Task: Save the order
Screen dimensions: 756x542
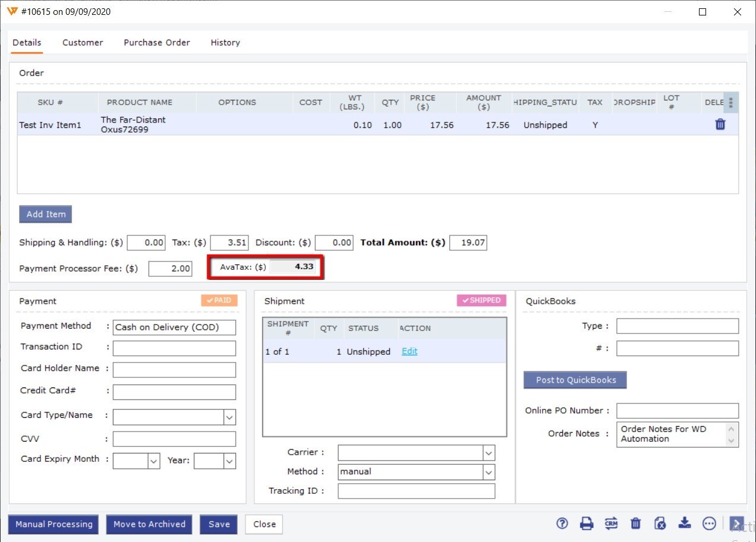Action: 219,524
